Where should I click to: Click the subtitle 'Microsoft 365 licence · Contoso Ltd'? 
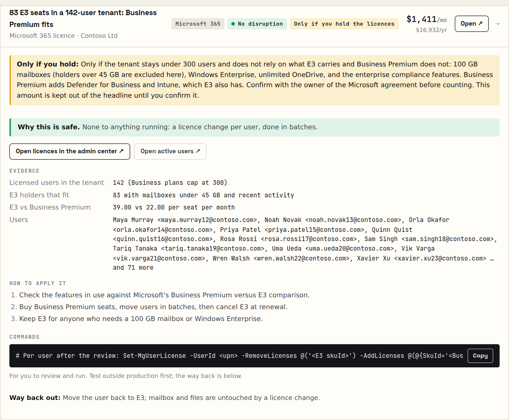pyautogui.click(x=63, y=36)
